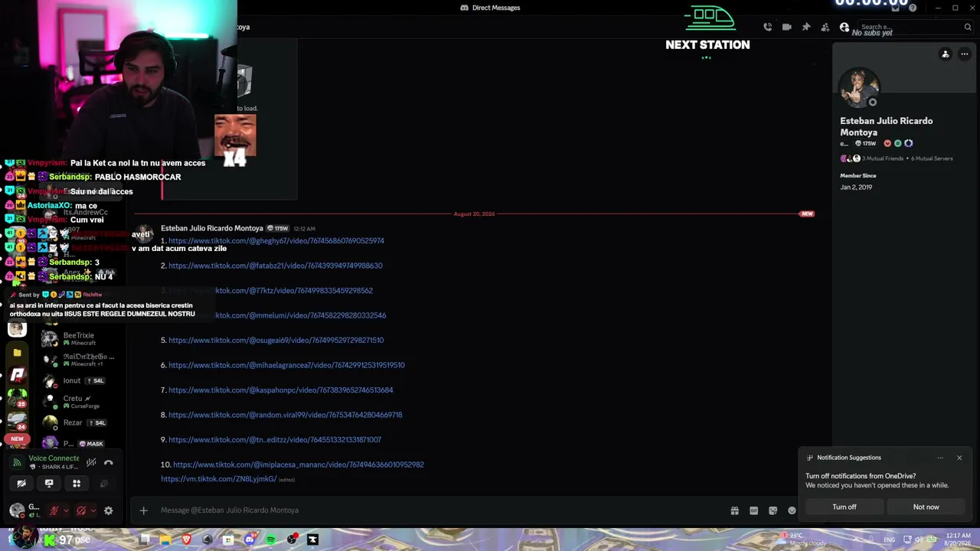Add friends to this DM
The image size is (980, 551).
click(x=825, y=27)
